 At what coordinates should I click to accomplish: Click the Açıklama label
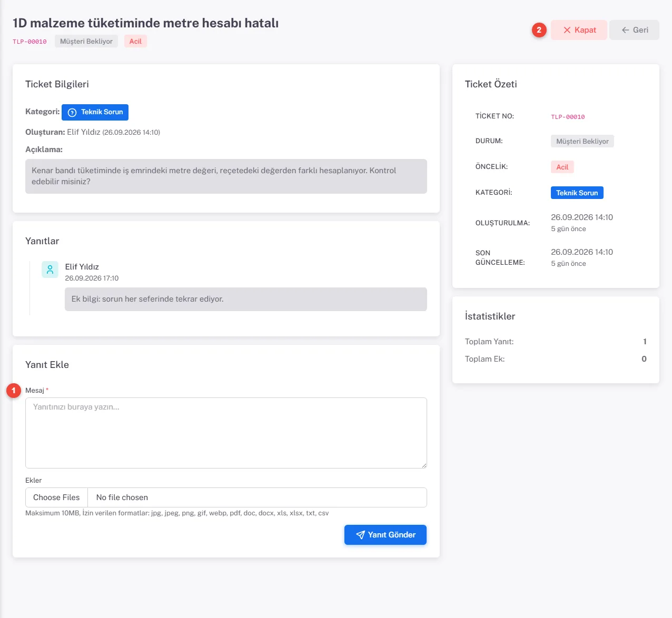click(x=44, y=149)
